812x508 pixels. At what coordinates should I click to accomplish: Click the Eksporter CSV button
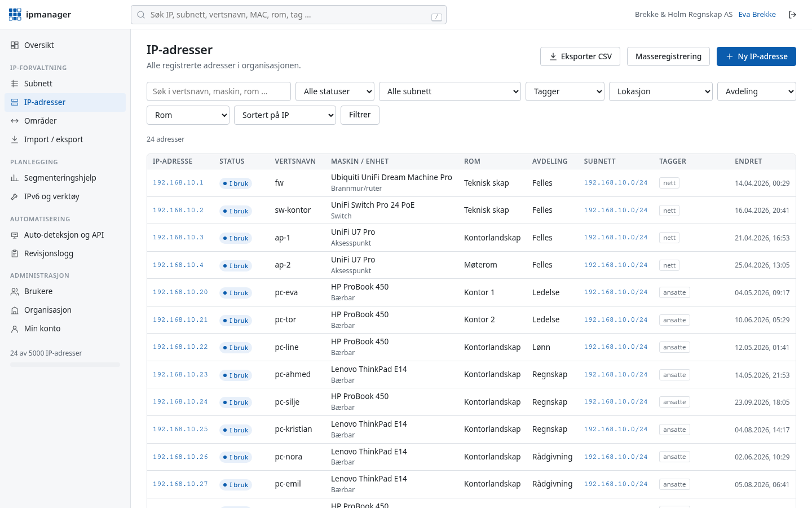pos(580,56)
